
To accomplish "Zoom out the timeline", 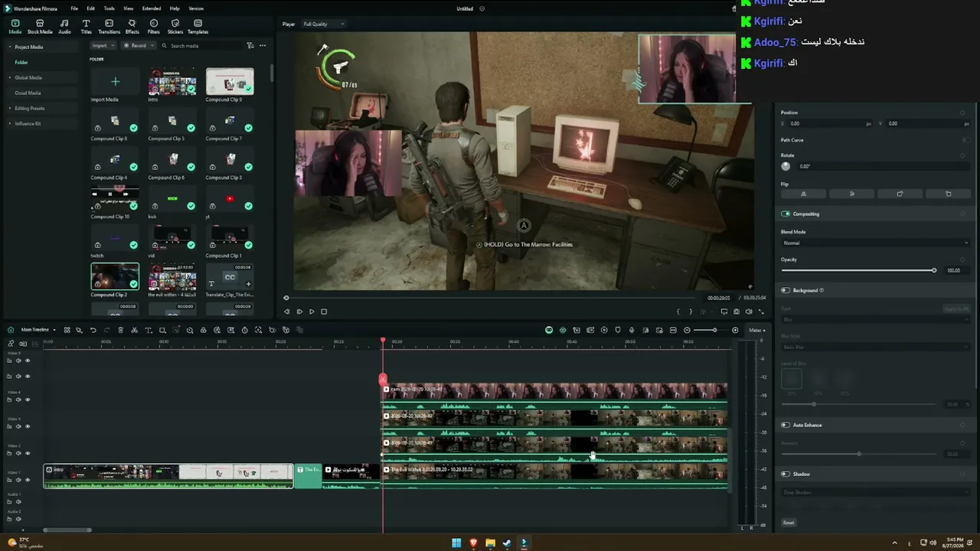I will pyautogui.click(x=687, y=330).
